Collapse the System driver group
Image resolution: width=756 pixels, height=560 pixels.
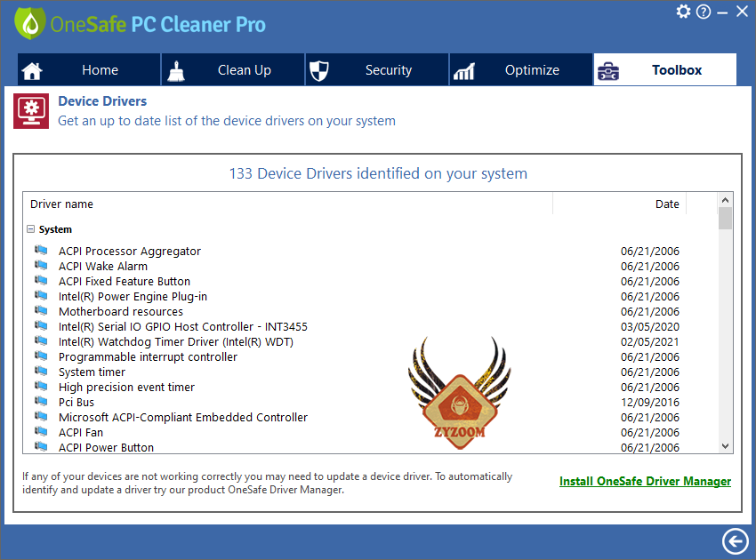31,229
